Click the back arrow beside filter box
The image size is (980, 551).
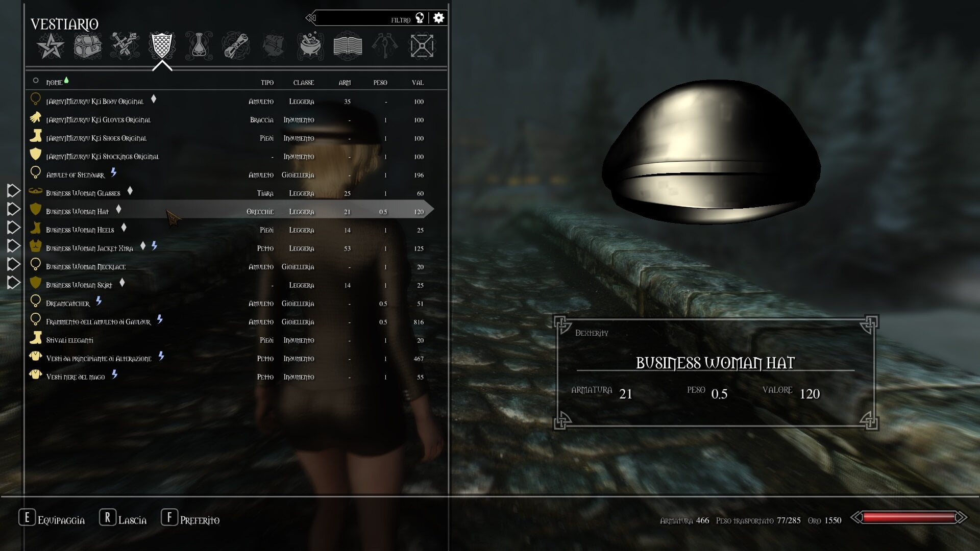[310, 18]
